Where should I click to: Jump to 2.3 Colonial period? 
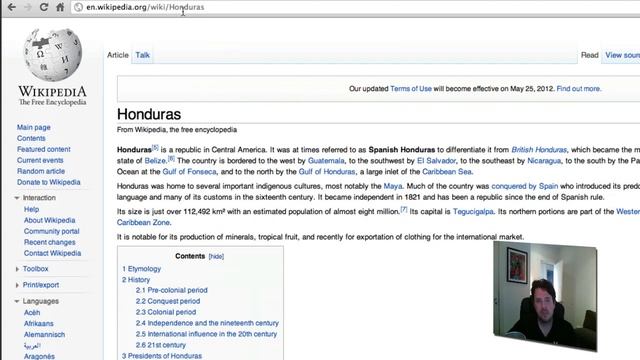pyautogui.click(x=166, y=312)
